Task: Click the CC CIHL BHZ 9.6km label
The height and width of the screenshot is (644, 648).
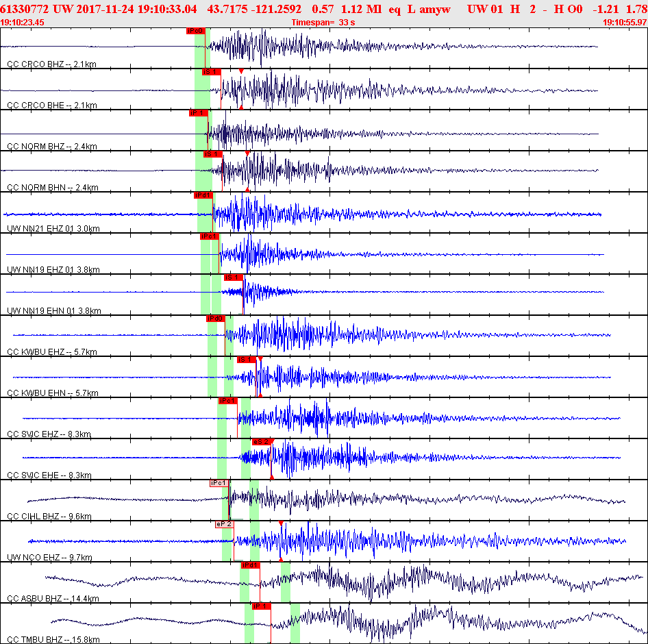Action: coord(49,517)
